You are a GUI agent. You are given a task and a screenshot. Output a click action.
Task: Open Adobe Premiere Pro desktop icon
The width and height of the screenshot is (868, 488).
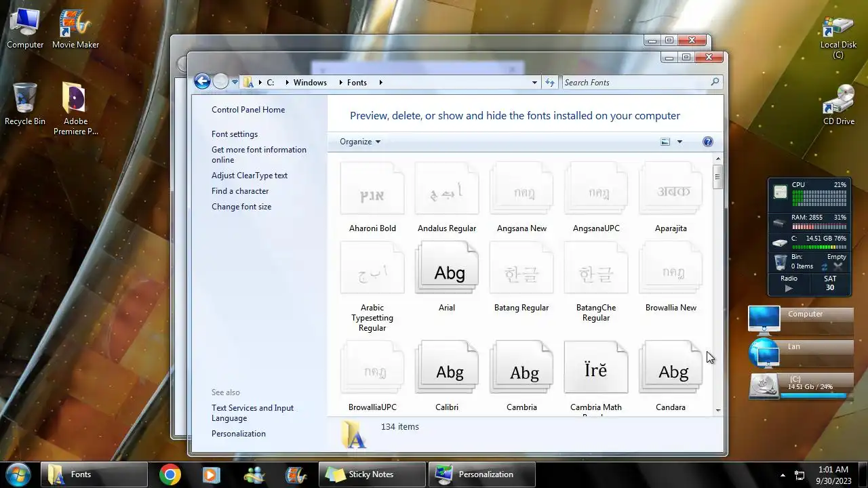76,108
